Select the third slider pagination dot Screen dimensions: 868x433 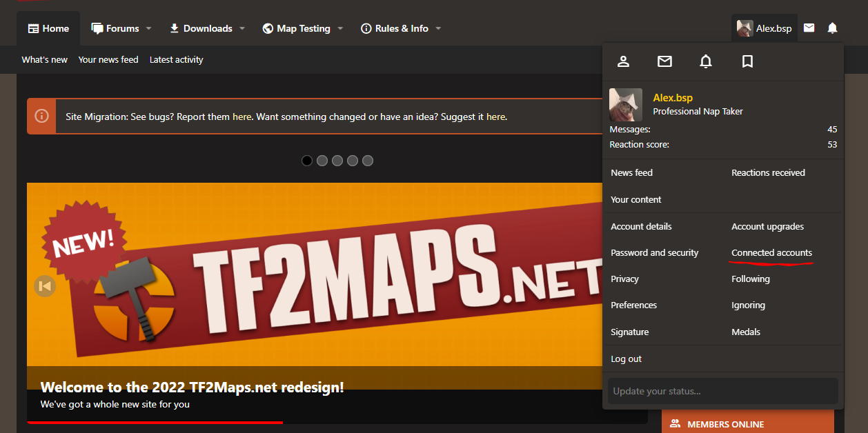click(x=337, y=161)
